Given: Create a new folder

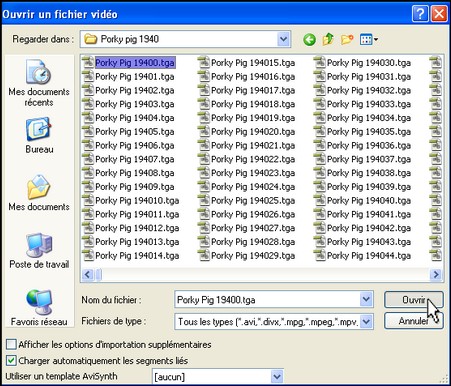Looking at the screenshot, I should click(347, 40).
